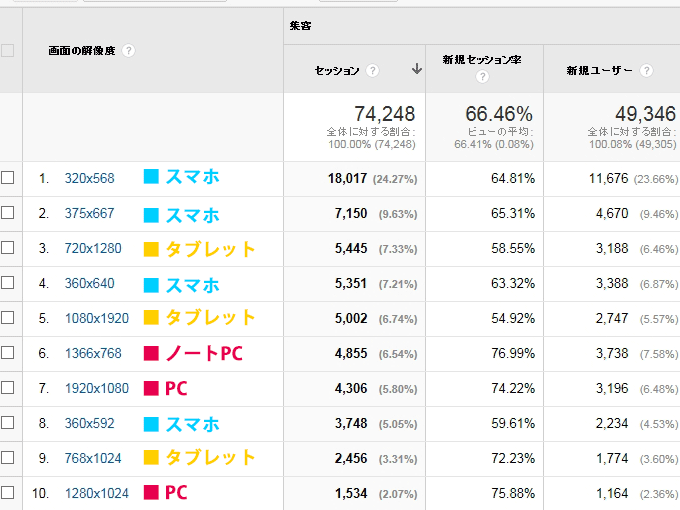The height and width of the screenshot is (510, 680).
Task: Open the 720x1280 resolution link
Action: tap(93, 248)
